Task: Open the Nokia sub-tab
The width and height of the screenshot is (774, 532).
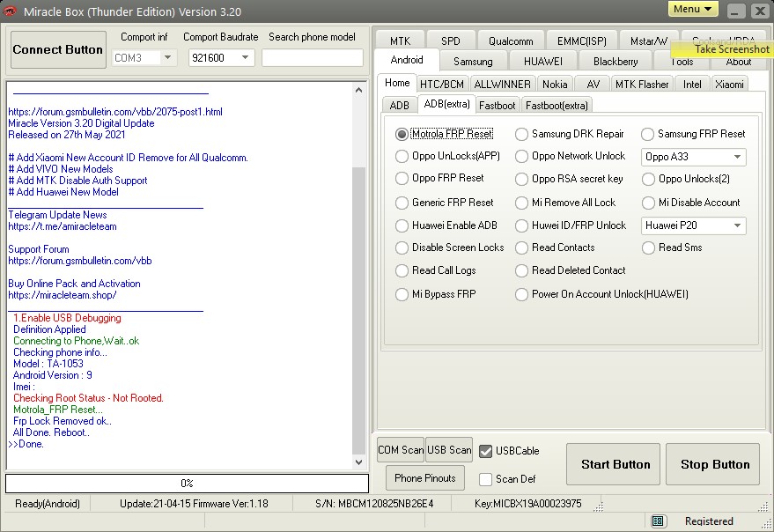Action: [x=555, y=84]
